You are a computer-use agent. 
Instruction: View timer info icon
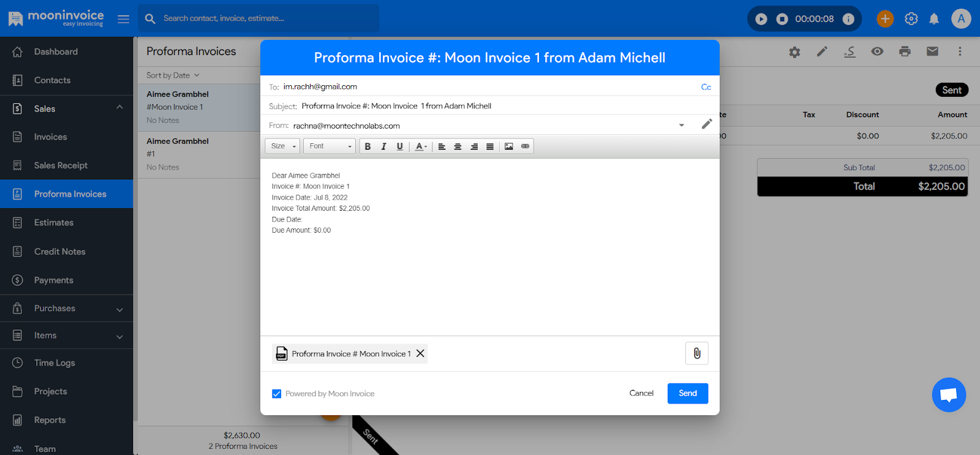tap(848, 19)
